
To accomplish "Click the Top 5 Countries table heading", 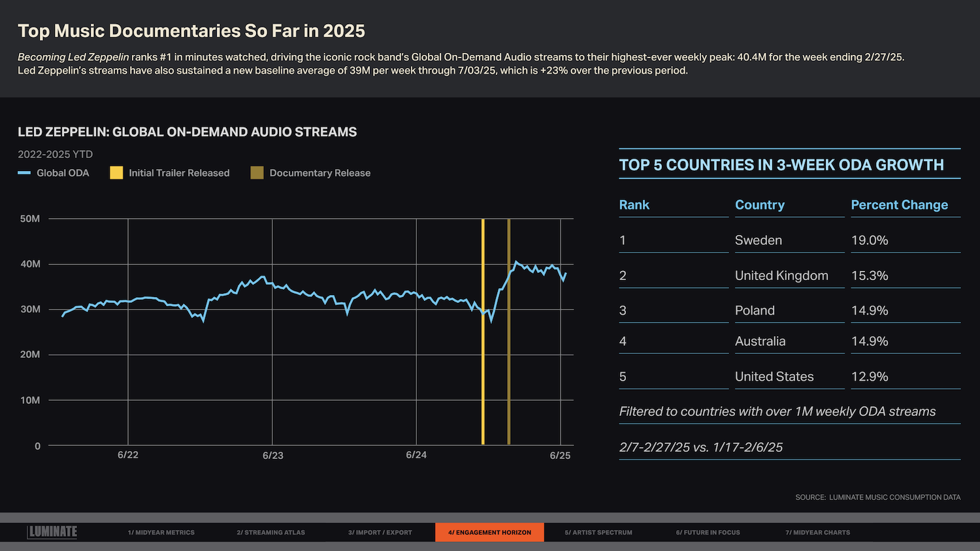I will [x=781, y=165].
